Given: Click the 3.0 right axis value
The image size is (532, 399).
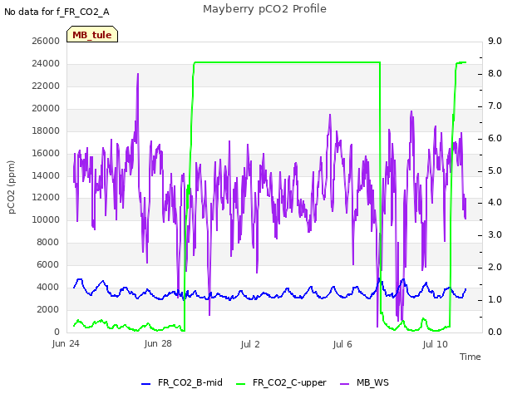Looking at the screenshot, I should 495,234.
